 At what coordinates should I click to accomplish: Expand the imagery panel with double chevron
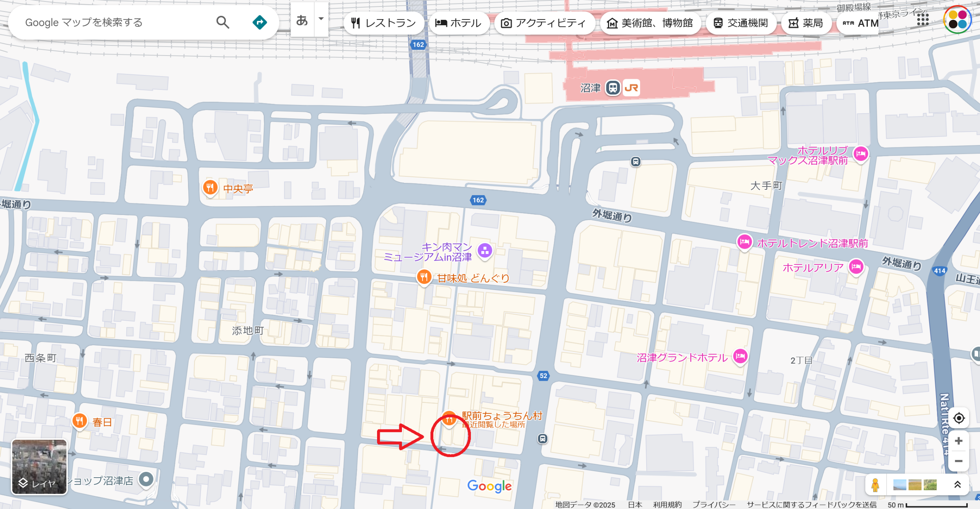(x=957, y=485)
